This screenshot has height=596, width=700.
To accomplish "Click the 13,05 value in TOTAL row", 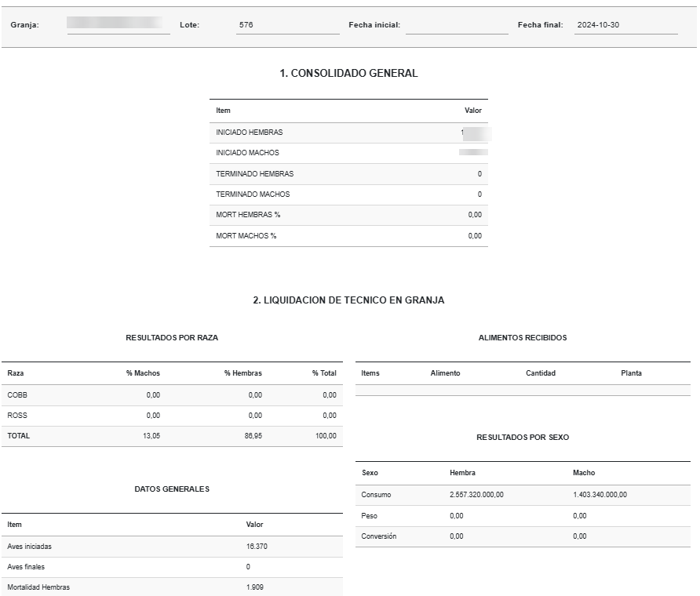I will pyautogui.click(x=151, y=436).
